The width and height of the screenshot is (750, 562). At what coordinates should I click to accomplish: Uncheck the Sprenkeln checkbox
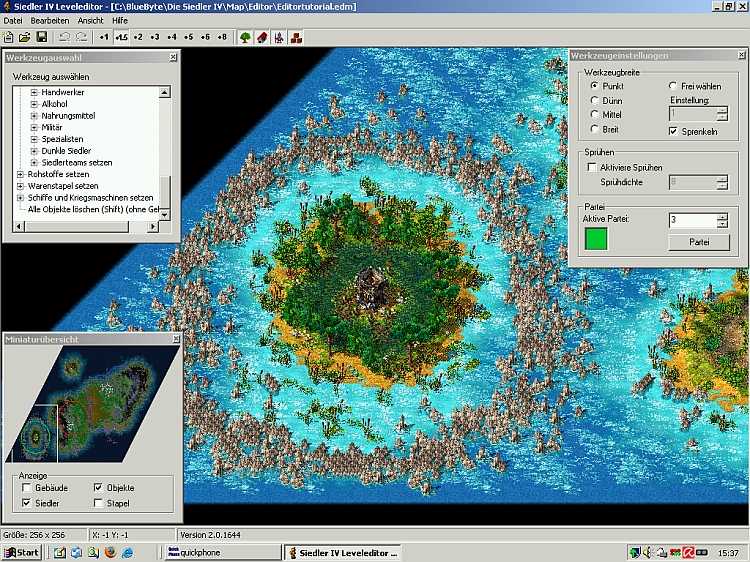click(x=673, y=131)
